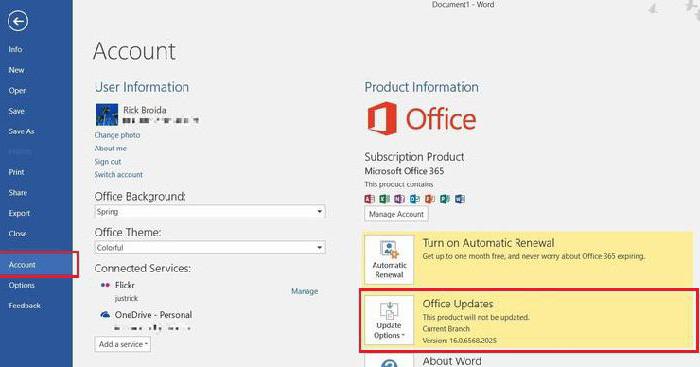Click the Office logo under Product Information
The image size is (700, 367).
tap(421, 119)
